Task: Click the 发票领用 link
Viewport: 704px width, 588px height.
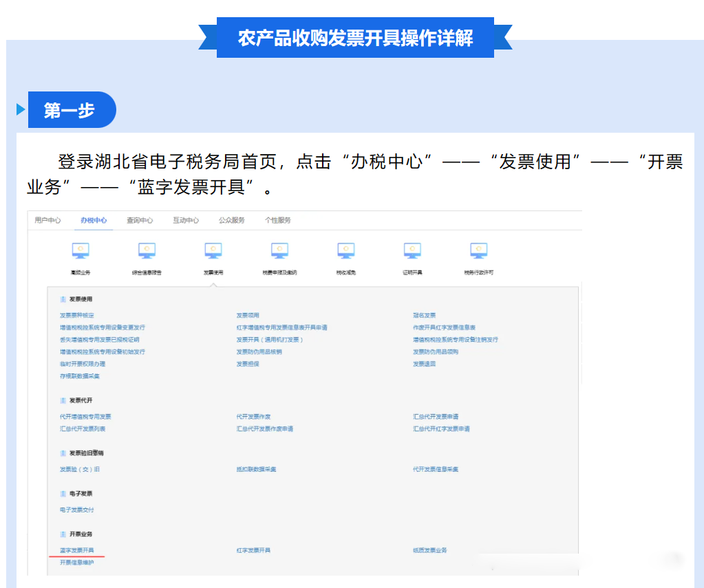Action: (248, 315)
